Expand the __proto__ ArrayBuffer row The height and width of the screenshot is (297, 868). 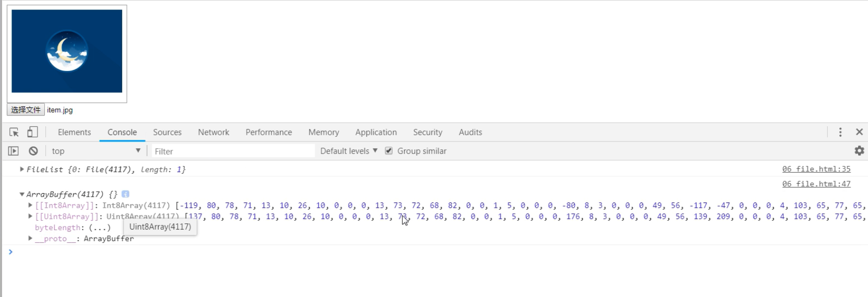click(30, 238)
